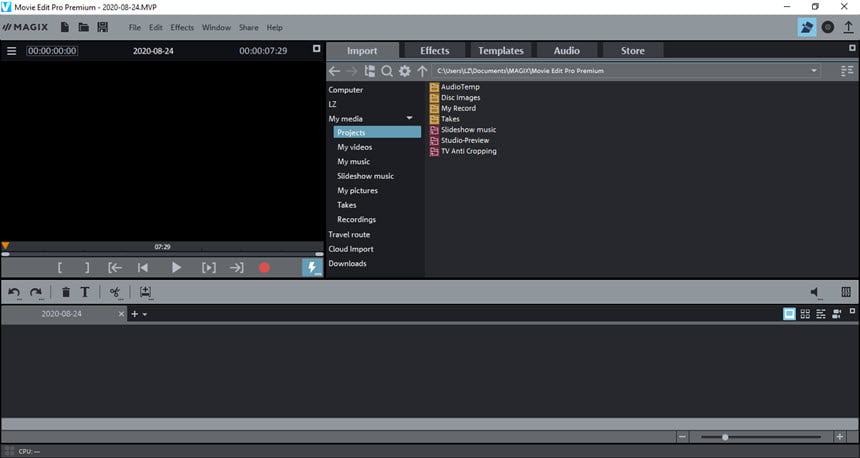Go to the beginning of movie

point(143,268)
